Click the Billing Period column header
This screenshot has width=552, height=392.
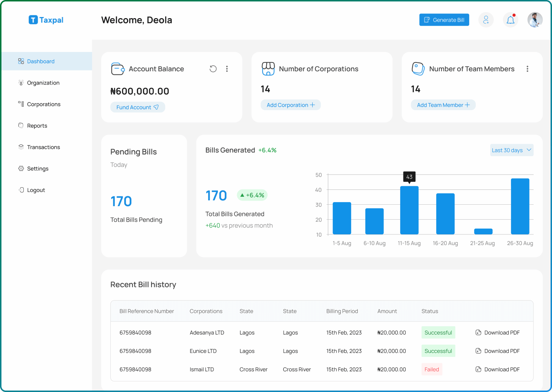342,311
